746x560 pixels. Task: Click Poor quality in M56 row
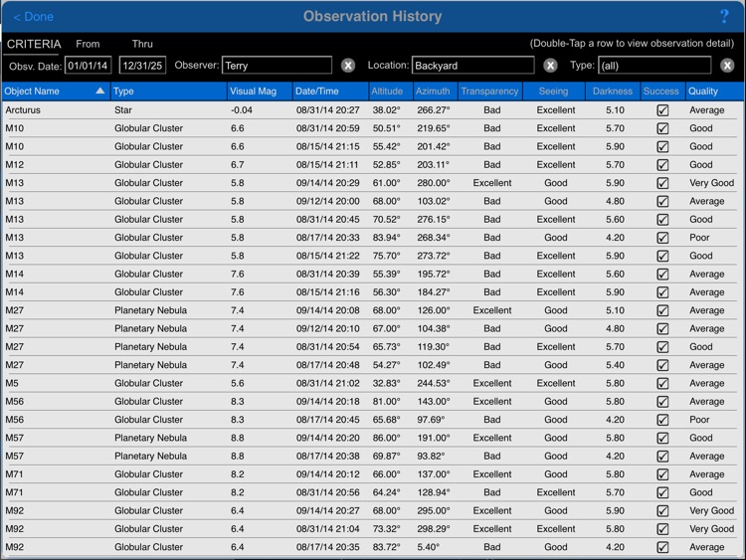699,420
